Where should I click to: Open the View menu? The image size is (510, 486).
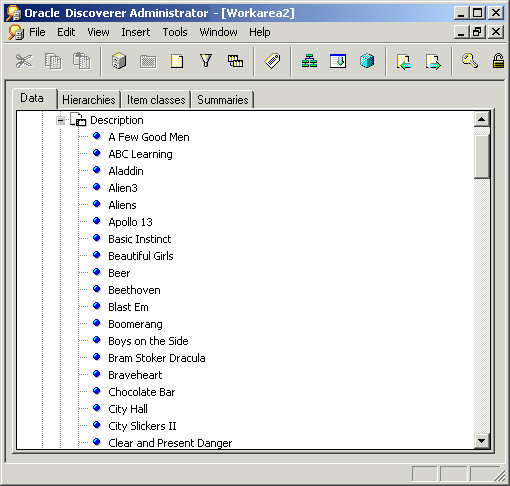coord(98,32)
